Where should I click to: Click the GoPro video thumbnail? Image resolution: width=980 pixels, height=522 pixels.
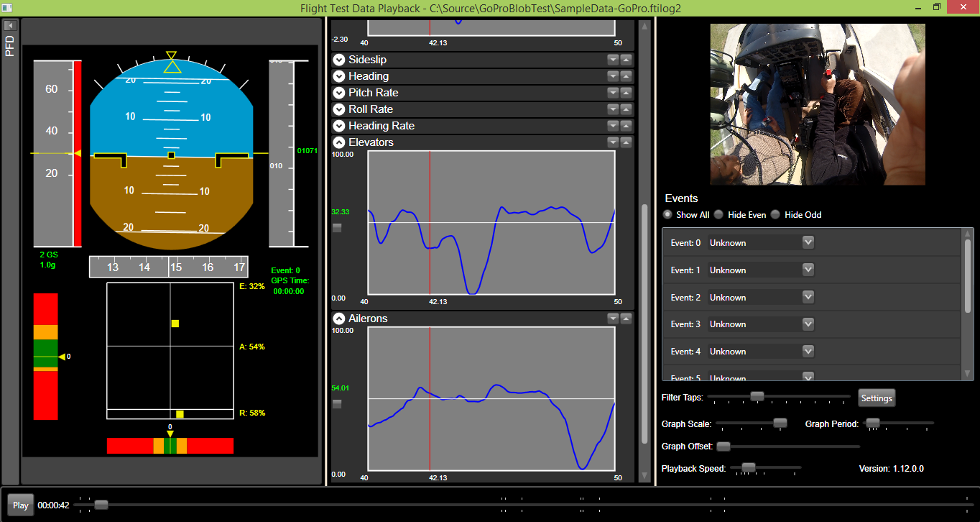(818, 104)
